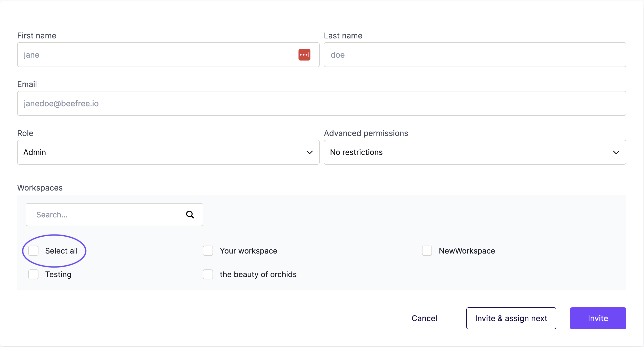644x347 pixels.
Task: Focus the First name input field
Action: click(x=168, y=55)
